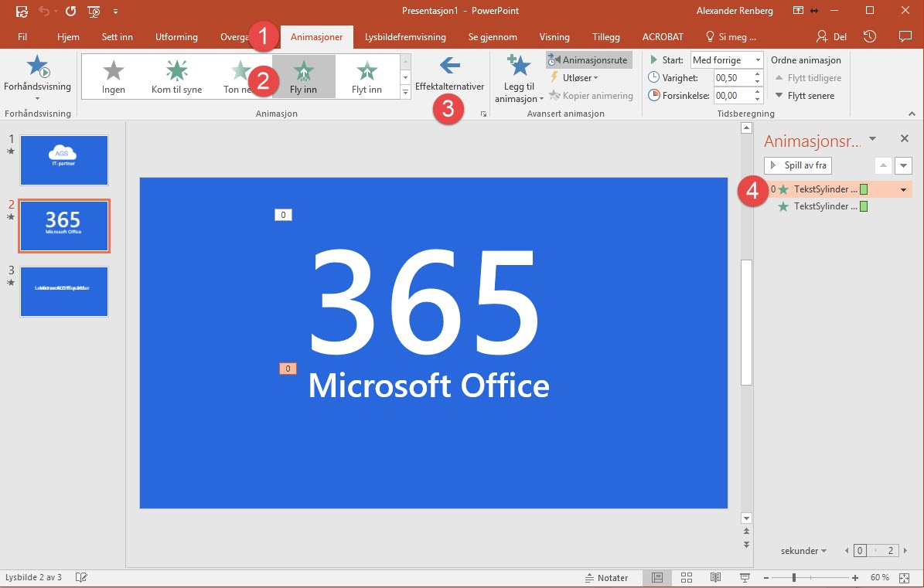Click the zoom in plus button
Viewport: 924px width, 588px height.
click(855, 578)
